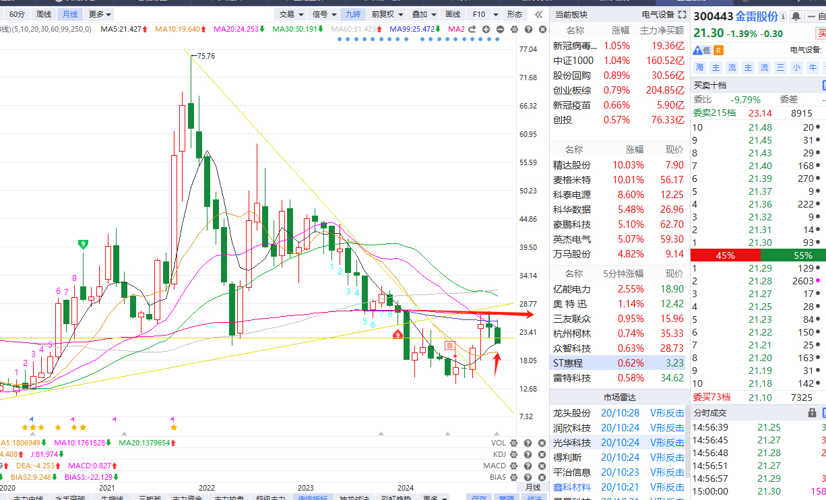Open MACD indicator settings gear
Screen dimensions: 826x500
point(514,466)
